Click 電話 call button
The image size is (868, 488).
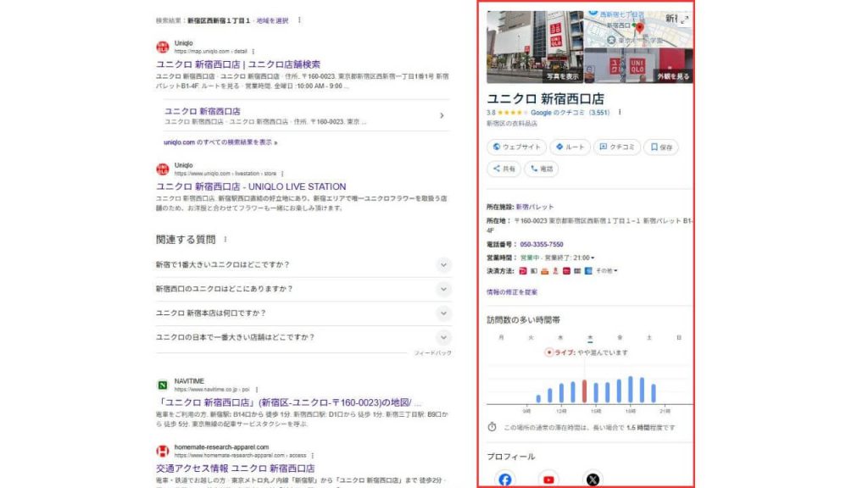[x=542, y=169]
